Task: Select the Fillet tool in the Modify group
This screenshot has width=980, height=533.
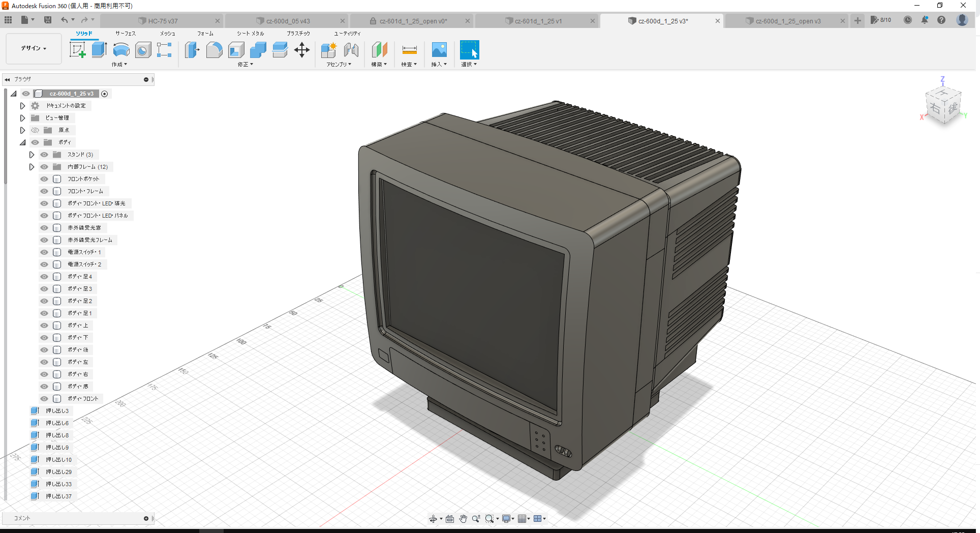Action: tap(215, 49)
